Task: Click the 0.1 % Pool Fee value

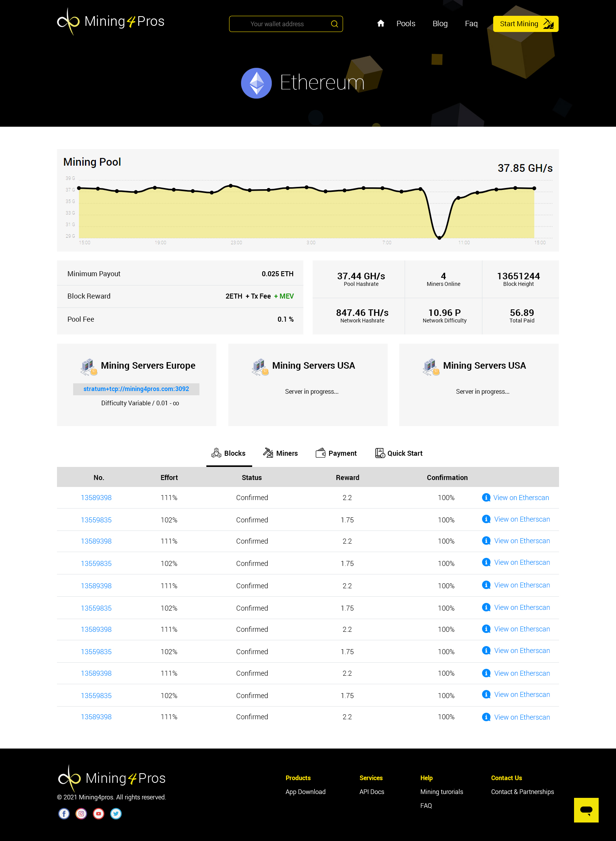Action: click(285, 319)
